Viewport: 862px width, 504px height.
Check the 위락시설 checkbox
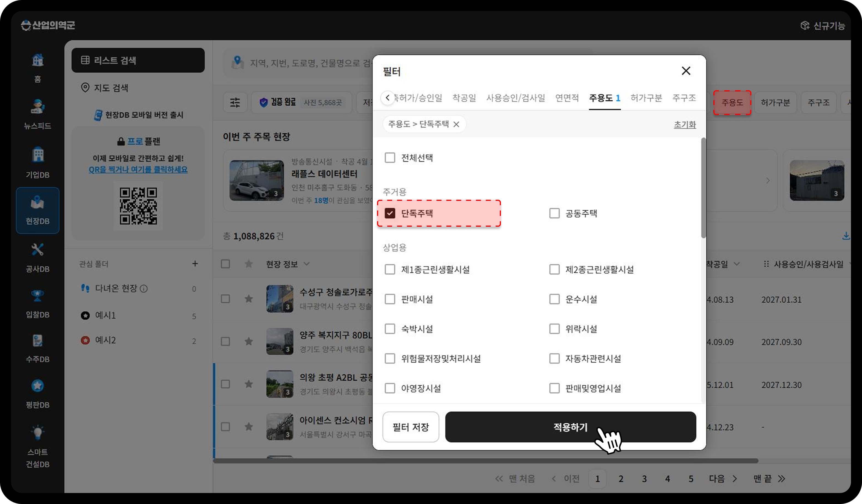pos(554,329)
